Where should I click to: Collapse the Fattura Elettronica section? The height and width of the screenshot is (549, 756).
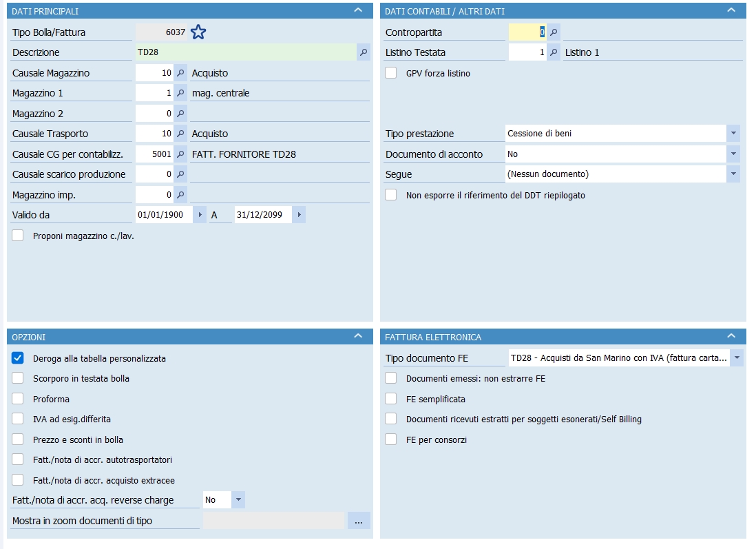731,336
